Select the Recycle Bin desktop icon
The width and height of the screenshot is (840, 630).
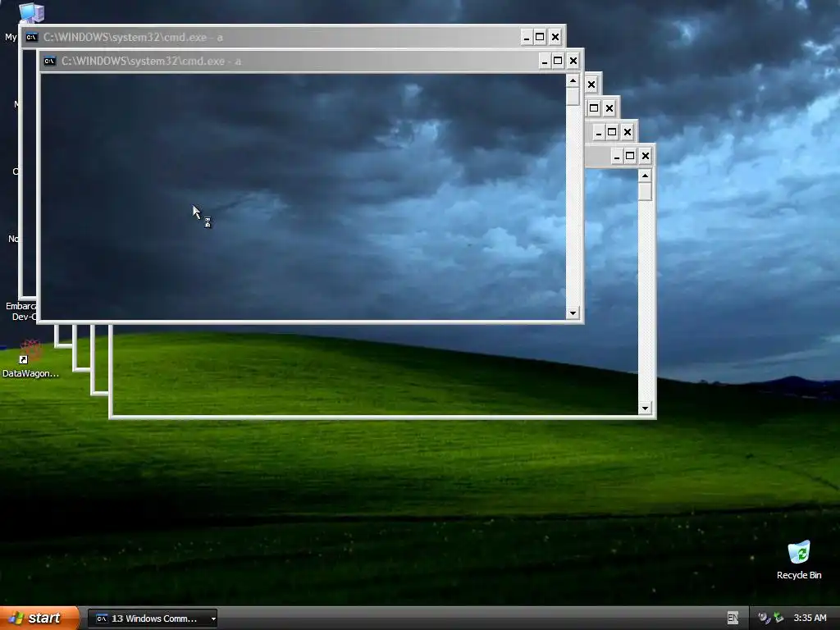pyautogui.click(x=799, y=552)
